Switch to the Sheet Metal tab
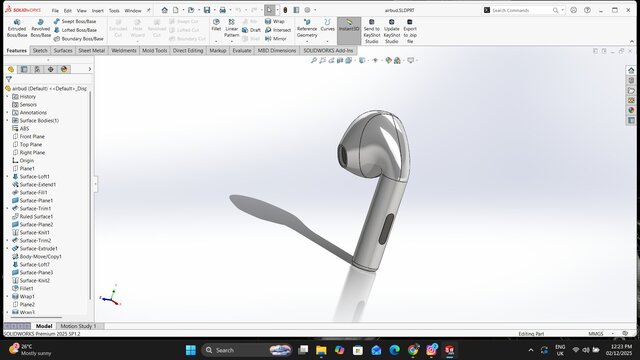The image size is (640, 360). point(91,51)
